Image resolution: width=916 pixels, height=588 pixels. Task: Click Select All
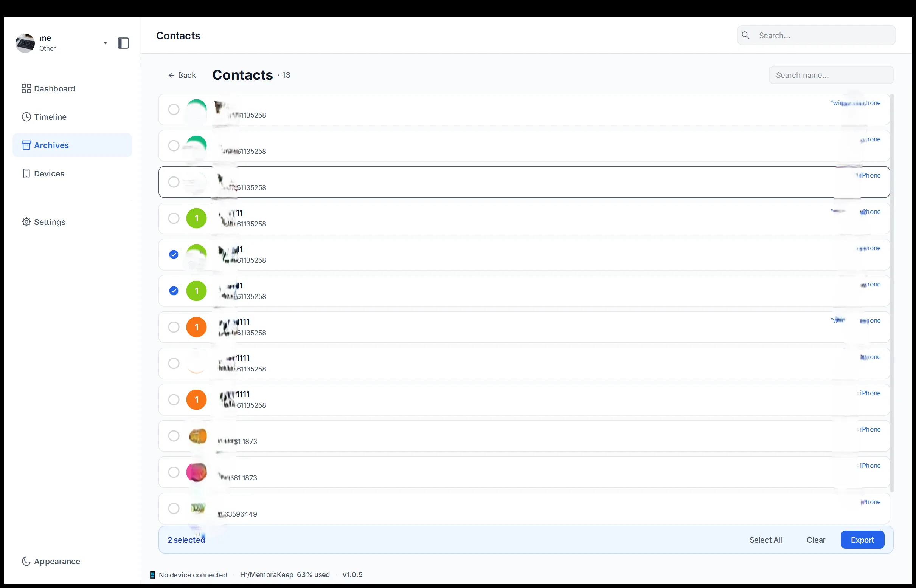(x=765, y=540)
